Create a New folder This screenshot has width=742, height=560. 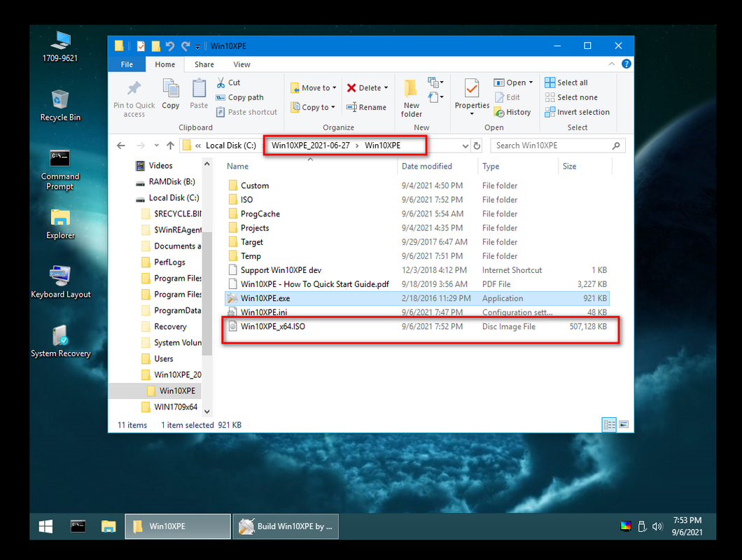pyautogui.click(x=411, y=99)
